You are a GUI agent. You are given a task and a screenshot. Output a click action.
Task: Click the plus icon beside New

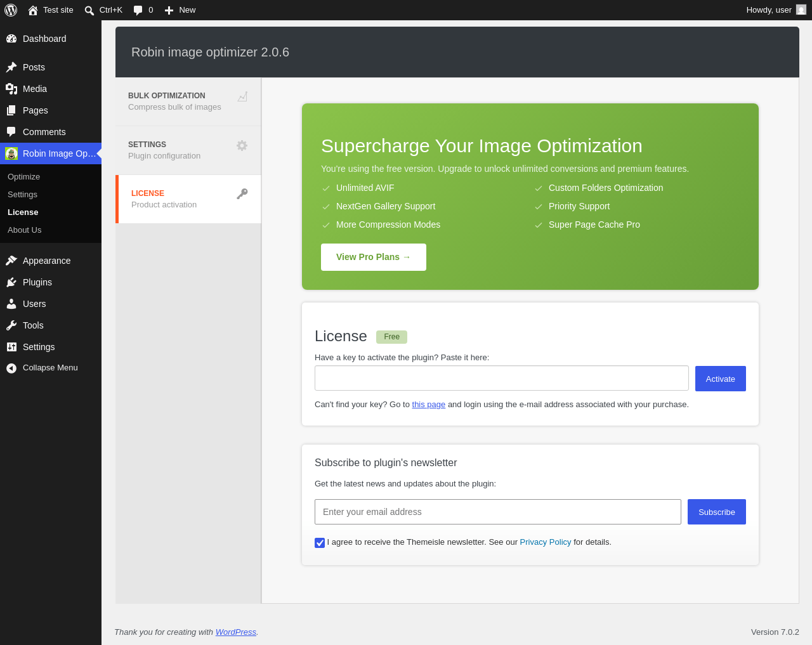169,10
